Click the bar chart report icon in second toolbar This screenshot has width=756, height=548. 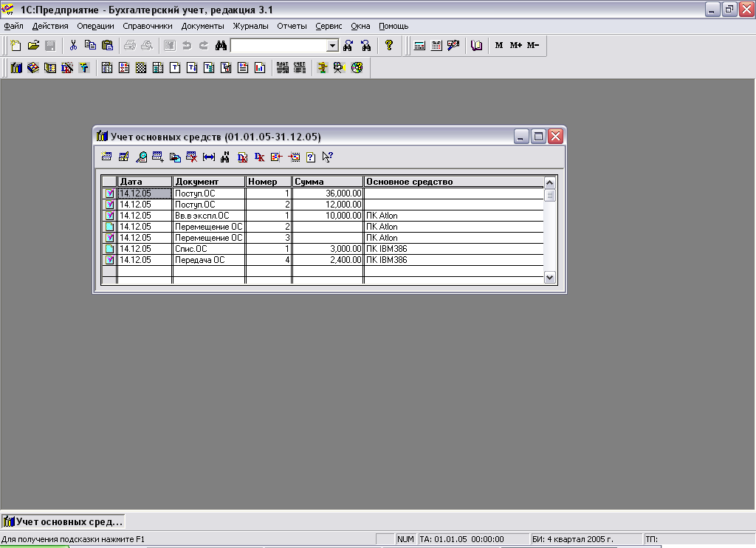click(x=260, y=67)
